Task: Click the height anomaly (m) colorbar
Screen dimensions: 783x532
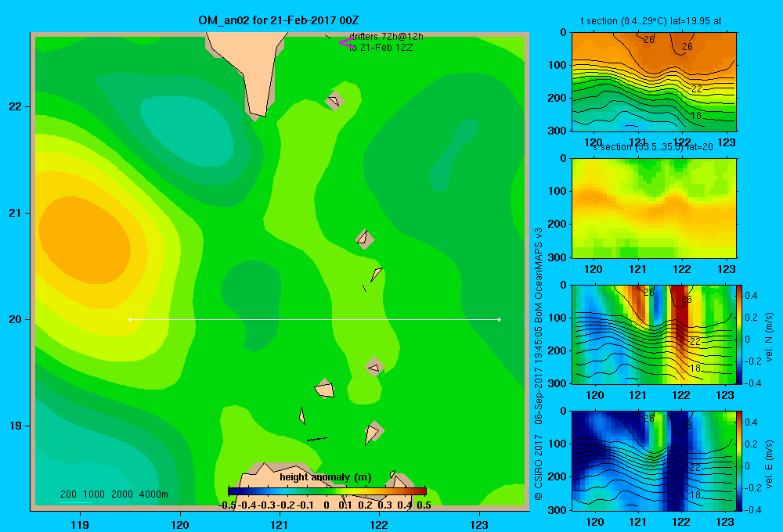Action: pyautogui.click(x=327, y=491)
